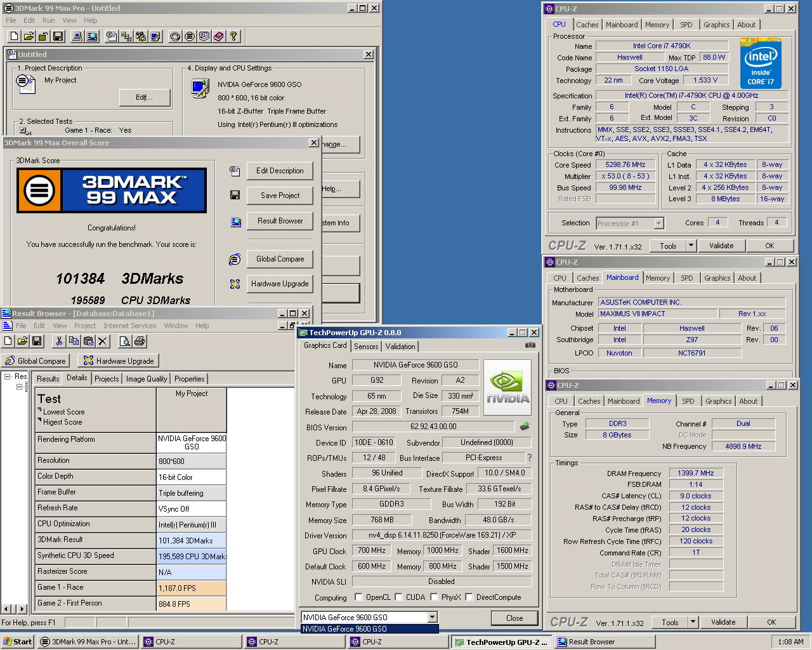Click Open folder icon in Result Browser toolbar

click(22, 341)
